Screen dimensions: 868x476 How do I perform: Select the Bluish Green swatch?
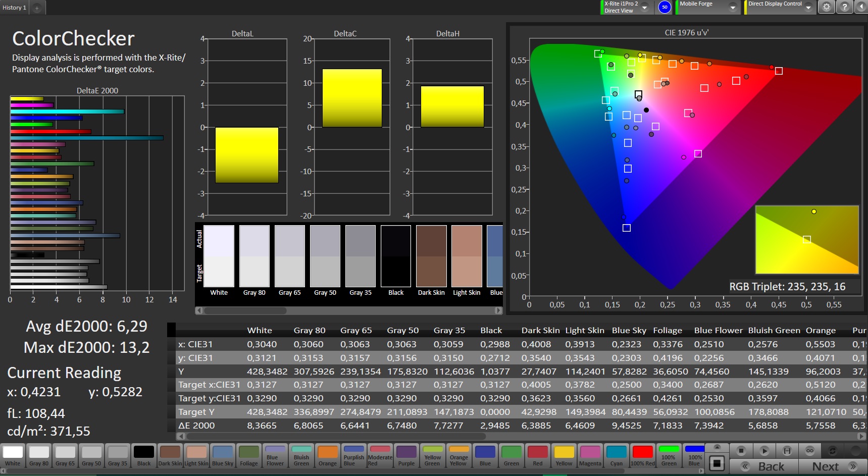[301, 455]
